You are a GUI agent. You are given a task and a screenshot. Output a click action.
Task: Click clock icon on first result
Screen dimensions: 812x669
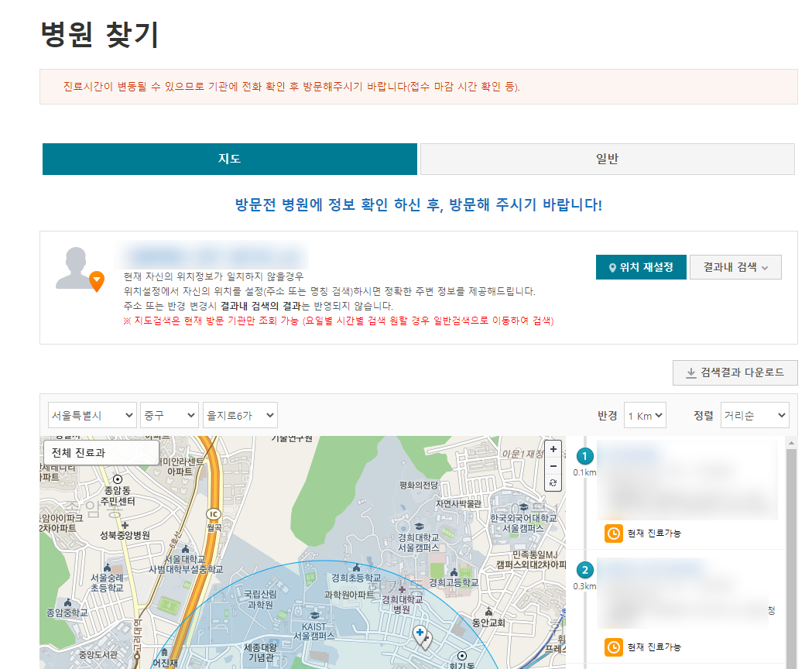614,533
